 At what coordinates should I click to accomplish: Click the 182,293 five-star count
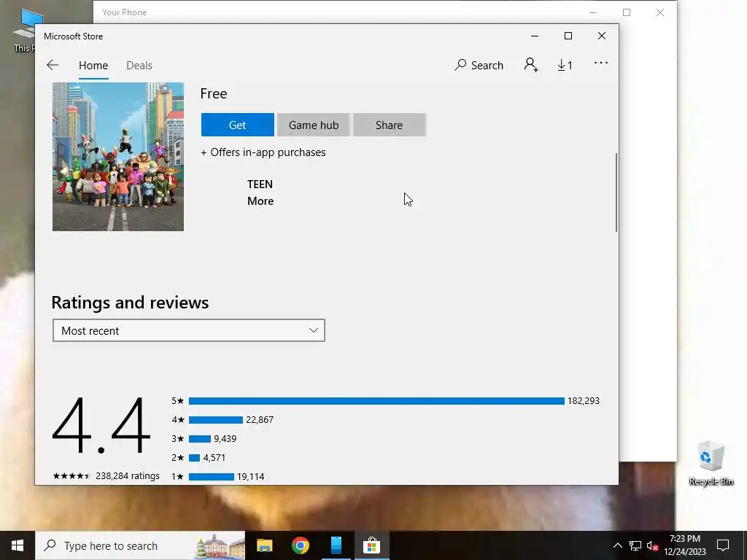click(584, 401)
